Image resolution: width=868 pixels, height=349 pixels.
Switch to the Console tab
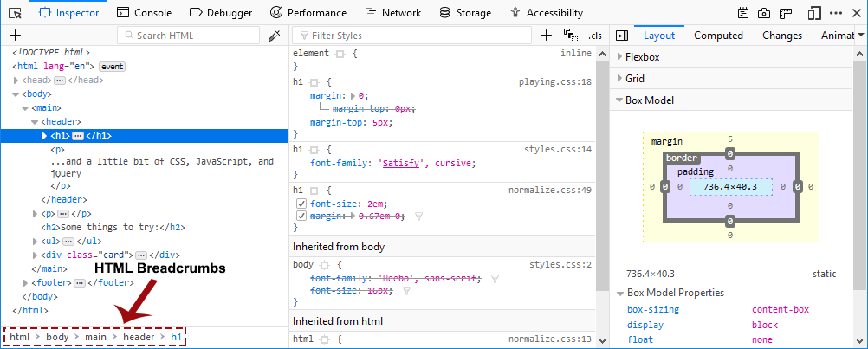click(144, 13)
